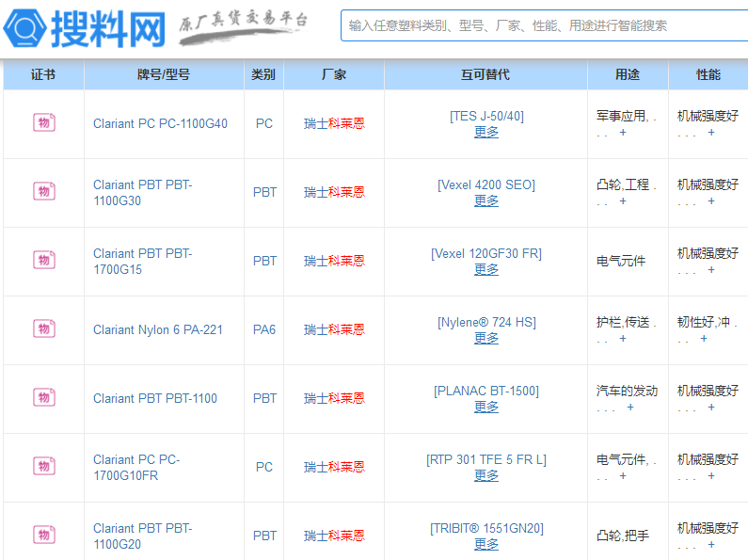Expand performance plus sign for PA-221 韧性好 row
This screenshot has height=560, width=748.
[x=704, y=339]
